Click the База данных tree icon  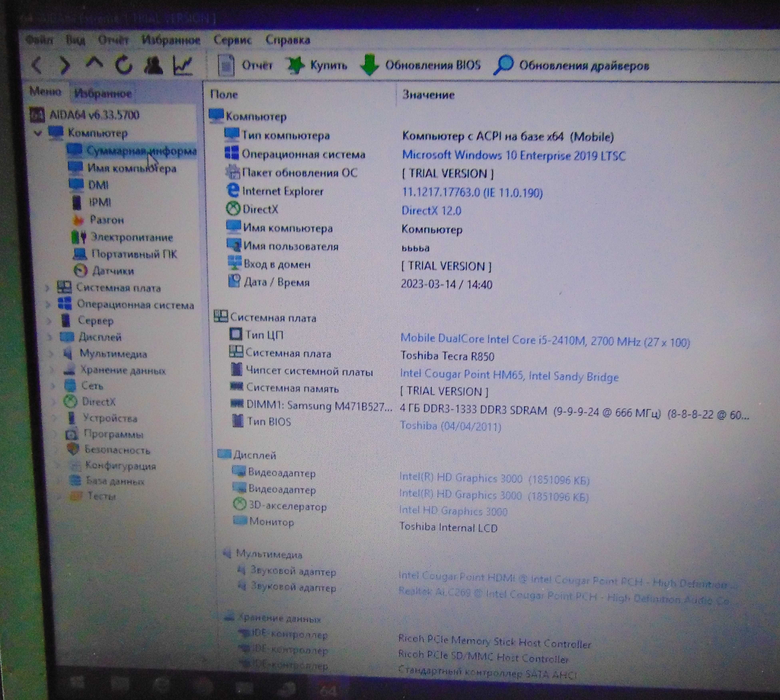point(75,481)
